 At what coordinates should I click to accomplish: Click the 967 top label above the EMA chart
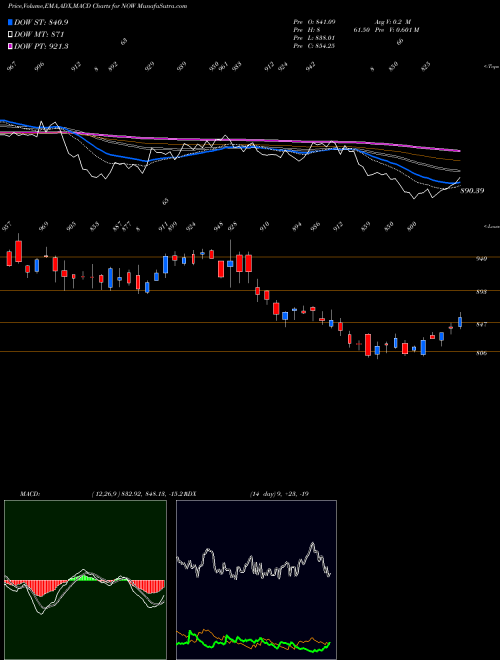12,67
